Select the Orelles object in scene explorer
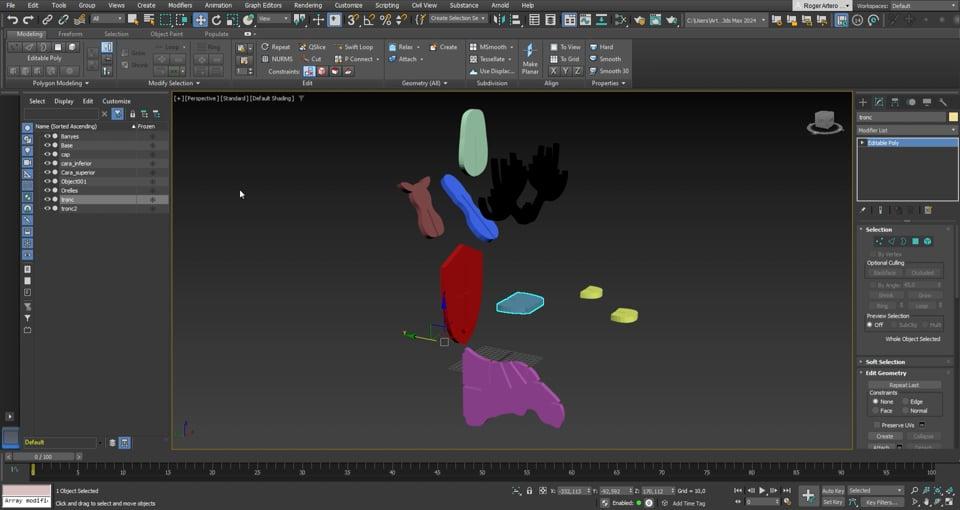 pos(69,191)
